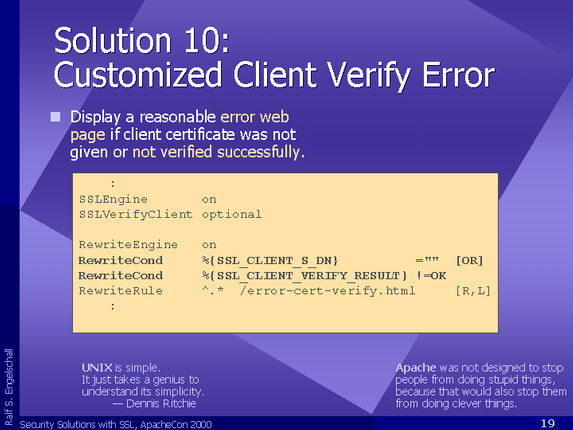Click the yellow "error web" highlighted text
573x430 pixels.
255,117
